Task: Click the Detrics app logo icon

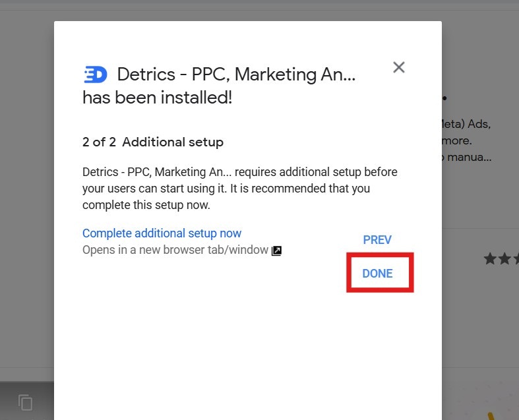Action: coord(95,75)
